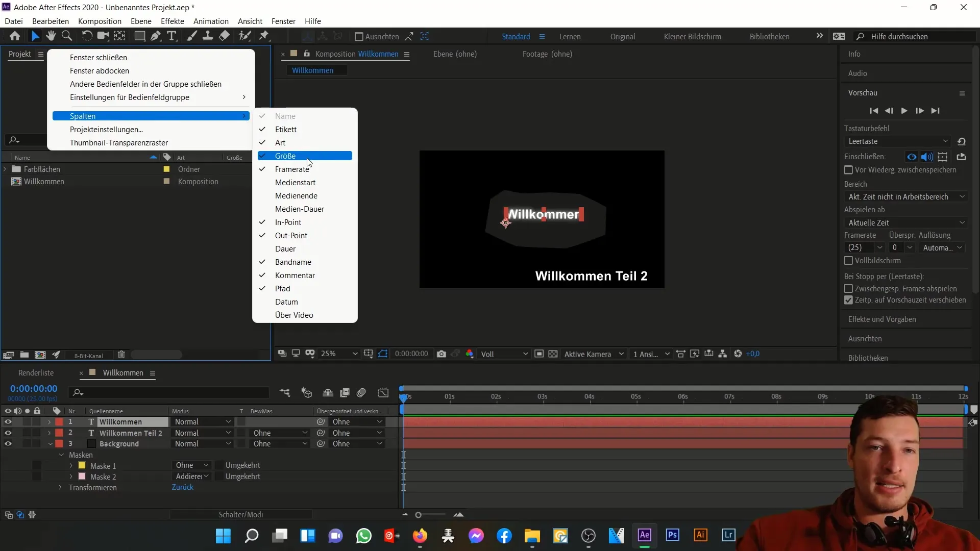Select the Hand tool
This screenshot has height=551, width=980.
[51, 36]
